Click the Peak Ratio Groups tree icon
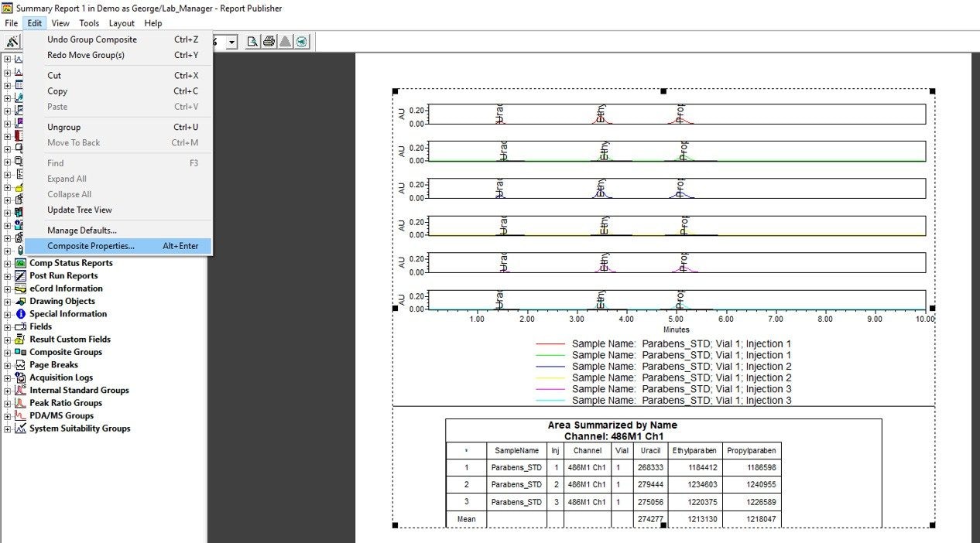 click(x=19, y=403)
